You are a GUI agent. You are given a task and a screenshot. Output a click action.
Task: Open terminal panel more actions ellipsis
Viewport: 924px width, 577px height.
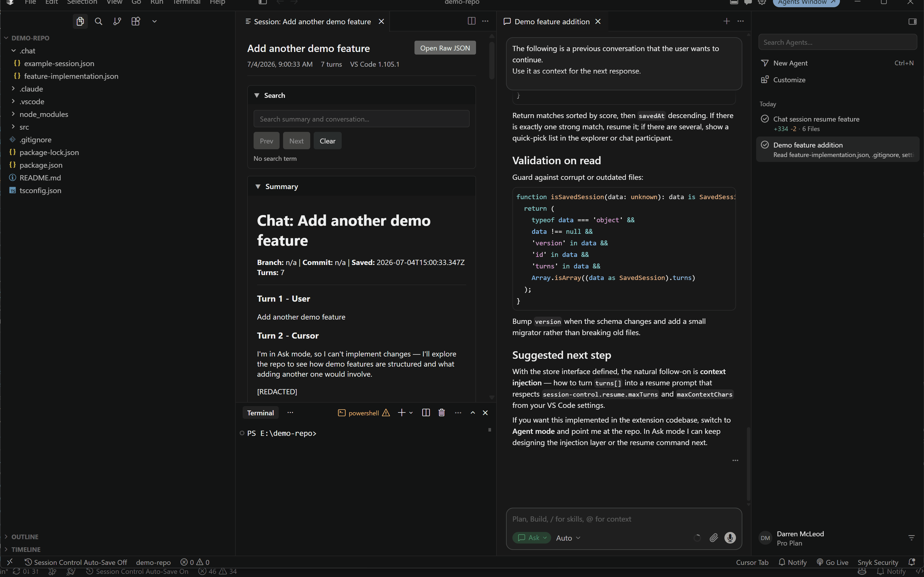coord(458,412)
